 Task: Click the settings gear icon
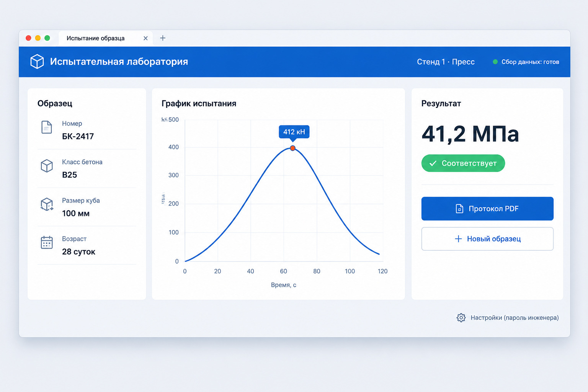(x=461, y=318)
